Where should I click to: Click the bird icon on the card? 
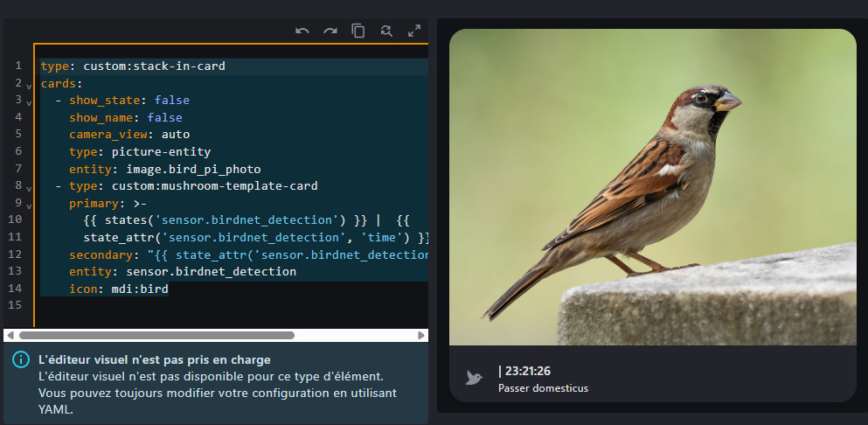[475, 378]
